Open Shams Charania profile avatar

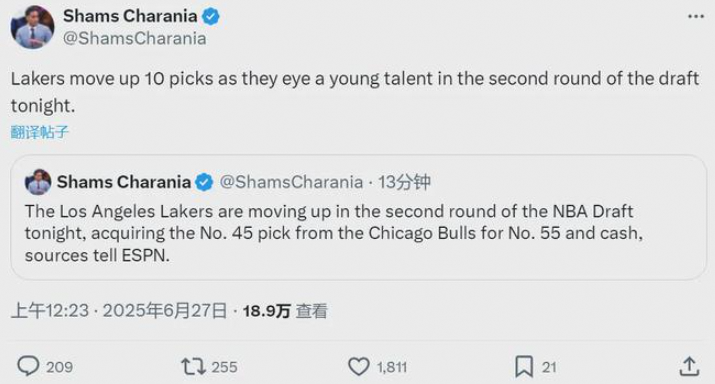point(32,27)
